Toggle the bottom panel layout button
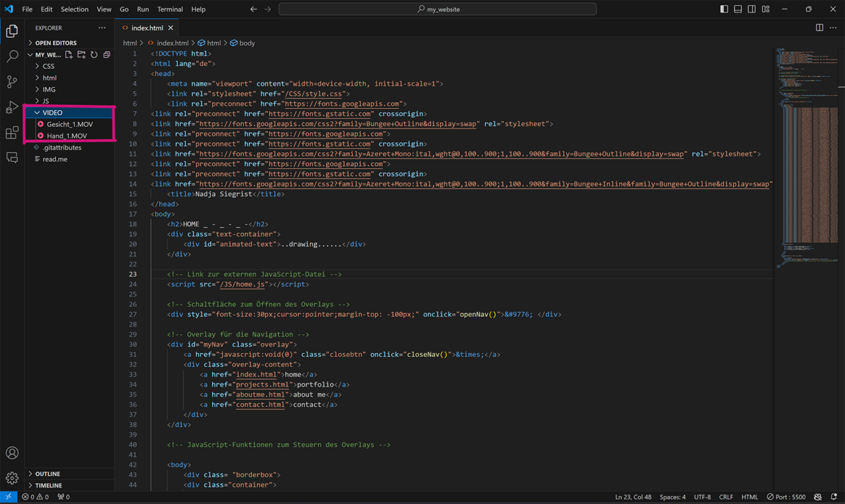 [x=738, y=9]
